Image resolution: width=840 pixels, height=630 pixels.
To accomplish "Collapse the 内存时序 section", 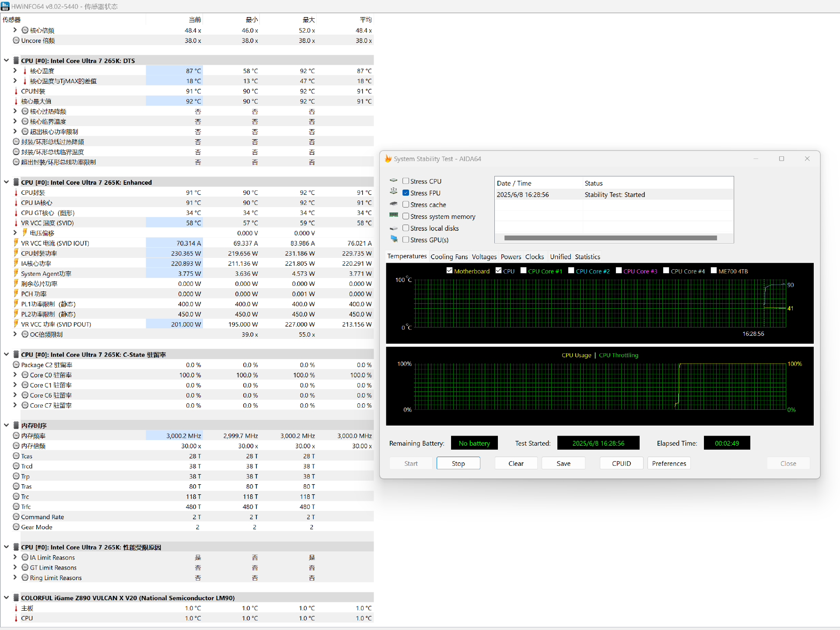I will coord(6,425).
